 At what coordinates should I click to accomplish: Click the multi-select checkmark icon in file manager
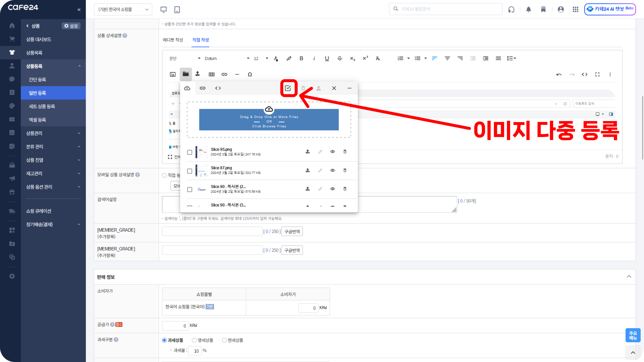288,88
